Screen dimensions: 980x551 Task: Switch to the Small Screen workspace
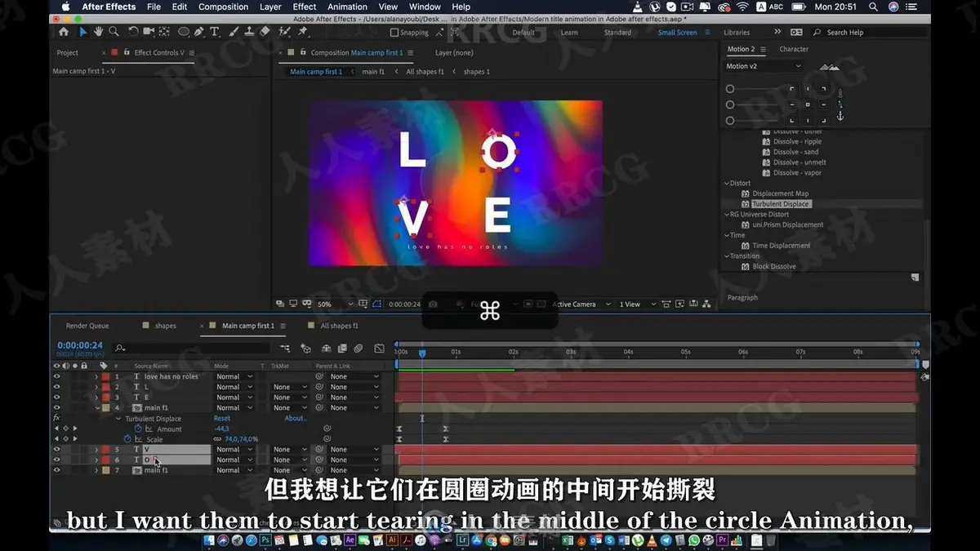coord(678,33)
